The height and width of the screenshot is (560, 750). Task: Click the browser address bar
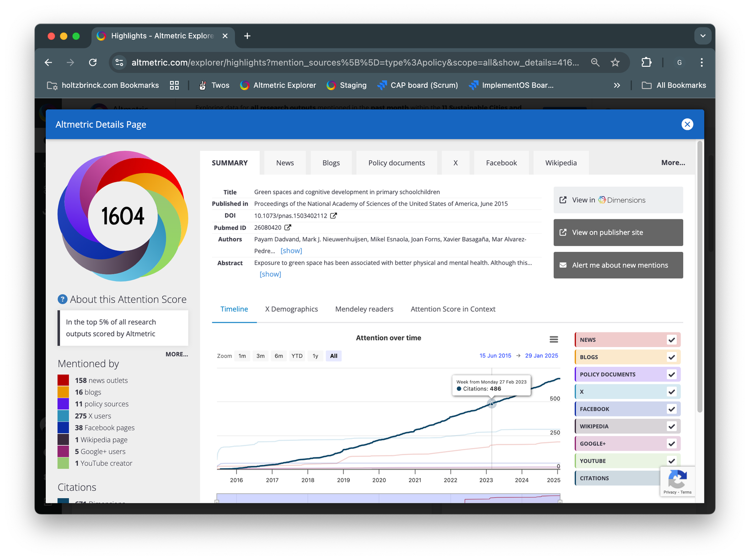coord(320,62)
